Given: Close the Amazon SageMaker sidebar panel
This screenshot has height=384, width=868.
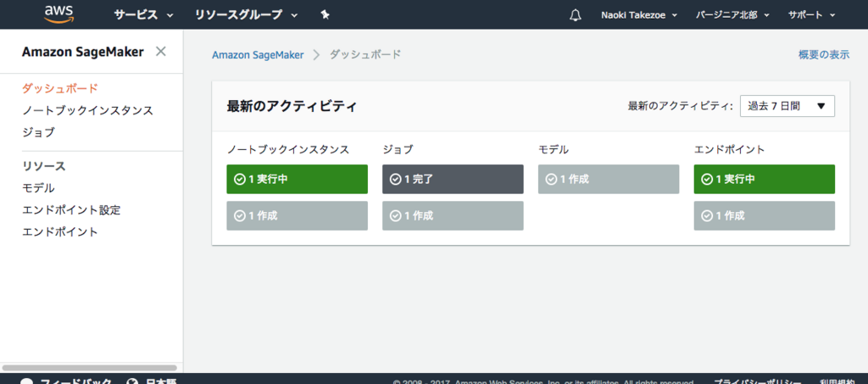Looking at the screenshot, I should (160, 52).
